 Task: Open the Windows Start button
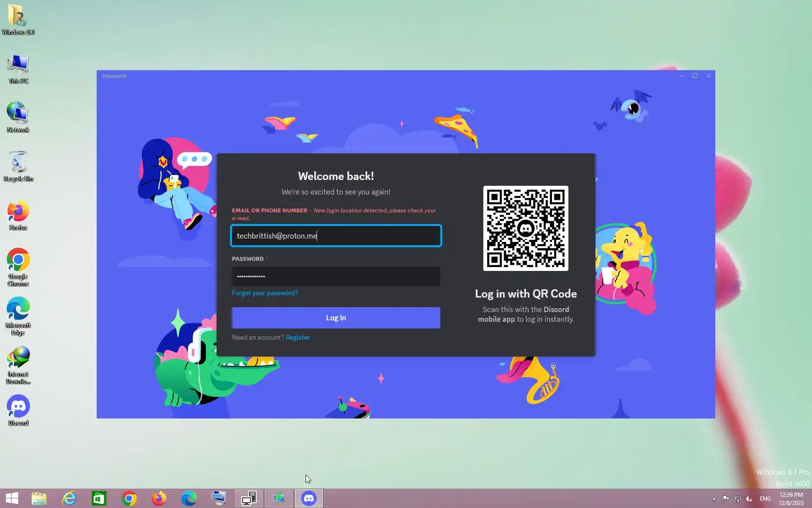(12, 498)
